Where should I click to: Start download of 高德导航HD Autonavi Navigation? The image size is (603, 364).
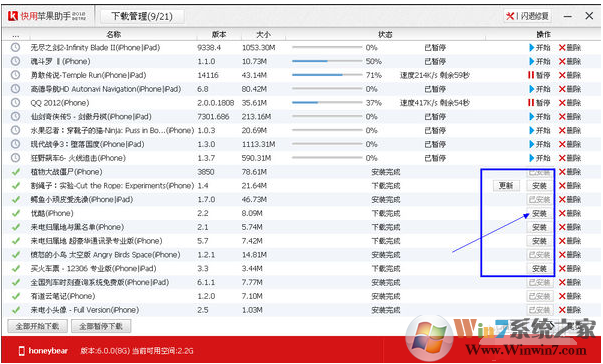(540, 89)
